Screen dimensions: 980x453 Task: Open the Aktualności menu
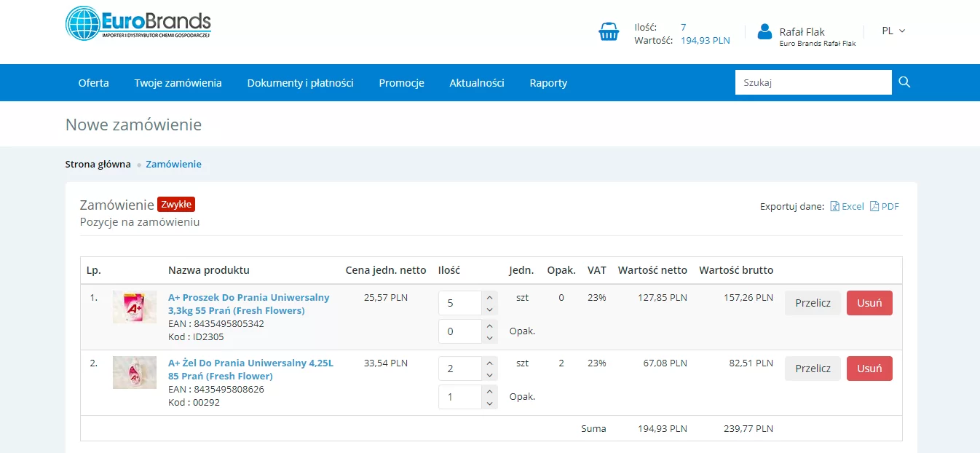[x=477, y=83]
